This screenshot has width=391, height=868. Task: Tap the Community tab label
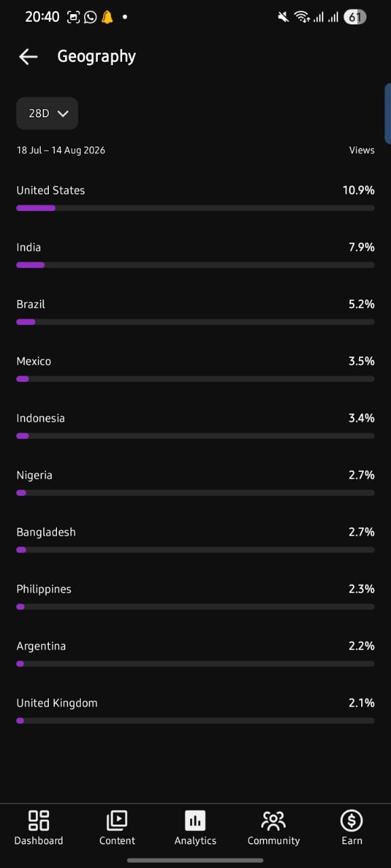tap(274, 841)
